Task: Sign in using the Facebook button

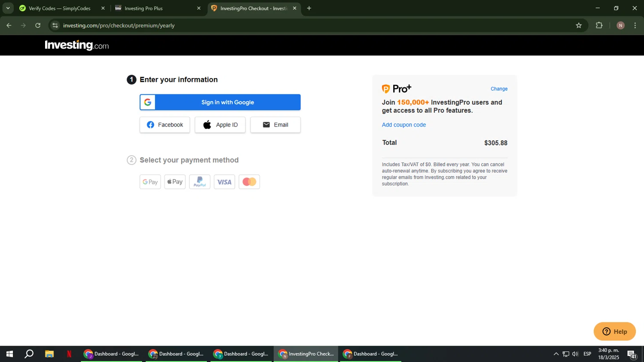Action: click(165, 125)
